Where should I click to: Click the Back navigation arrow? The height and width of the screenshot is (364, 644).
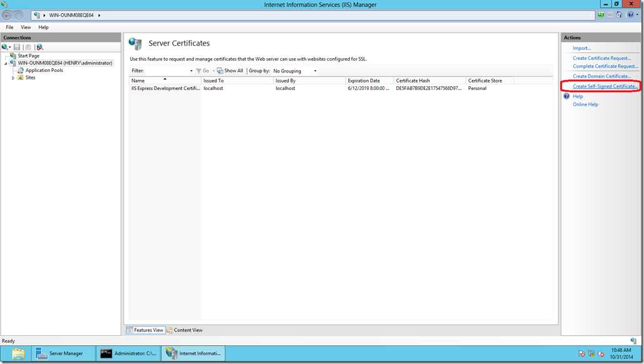(7, 15)
